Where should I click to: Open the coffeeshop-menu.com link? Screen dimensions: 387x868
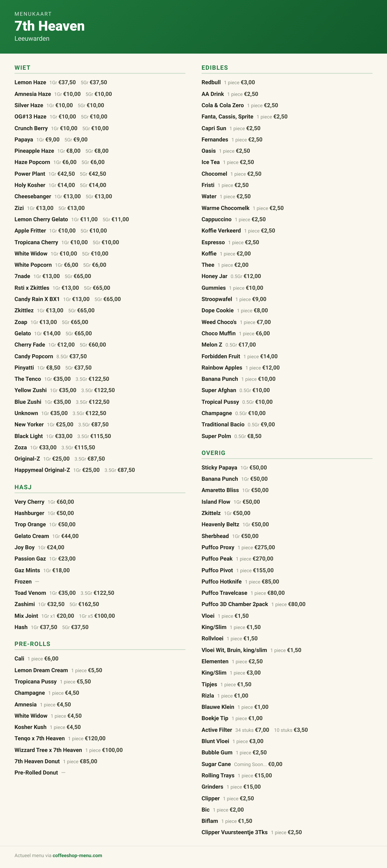(x=77, y=855)
